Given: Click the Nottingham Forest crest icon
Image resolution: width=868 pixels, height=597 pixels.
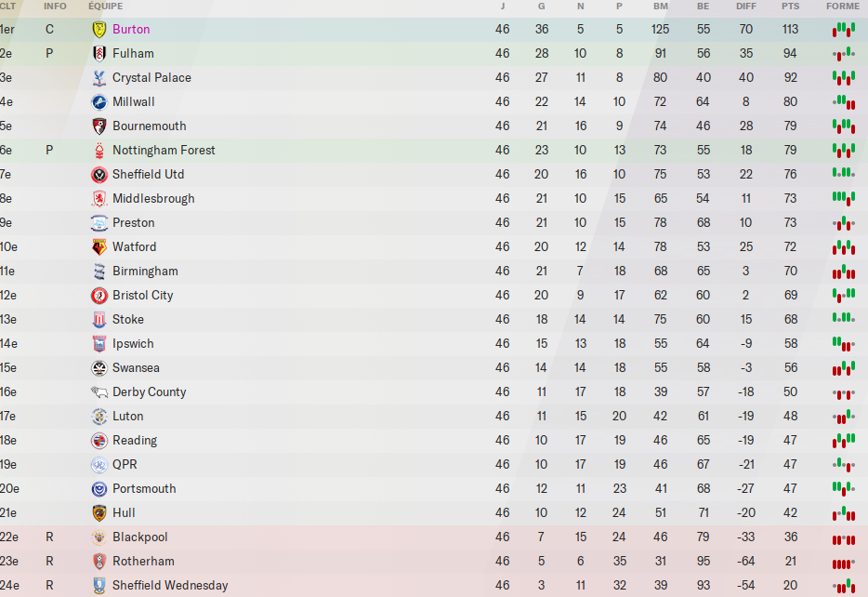Looking at the screenshot, I should [99, 150].
